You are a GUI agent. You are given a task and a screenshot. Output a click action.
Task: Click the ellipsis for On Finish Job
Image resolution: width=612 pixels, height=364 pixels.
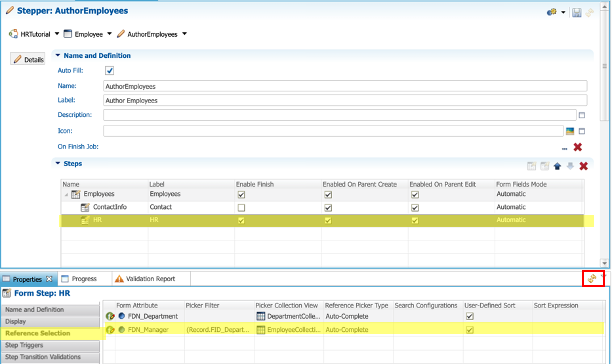coord(564,148)
